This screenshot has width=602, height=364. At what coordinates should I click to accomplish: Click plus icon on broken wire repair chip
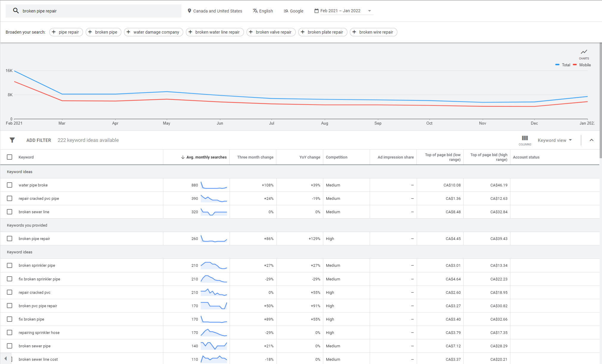(x=354, y=32)
